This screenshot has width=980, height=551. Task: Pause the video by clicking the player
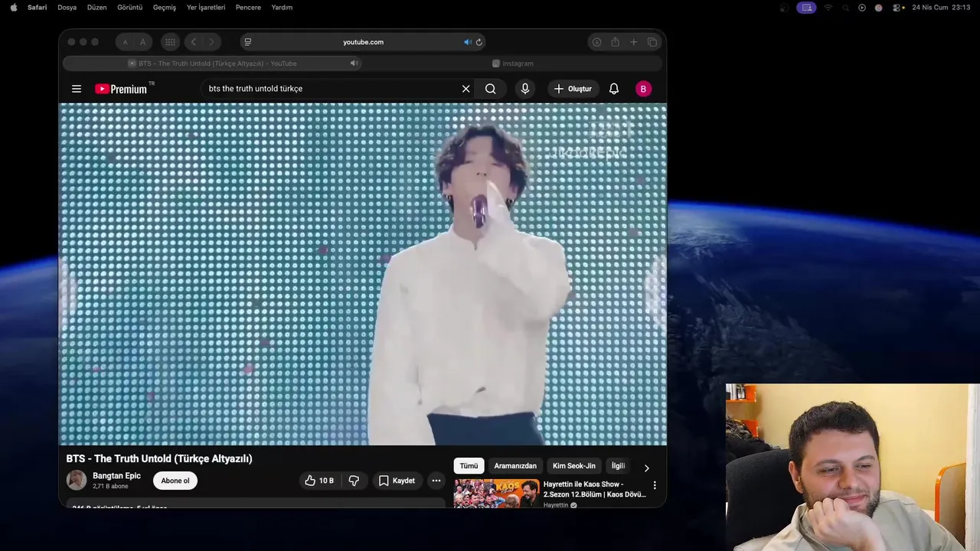(x=363, y=274)
